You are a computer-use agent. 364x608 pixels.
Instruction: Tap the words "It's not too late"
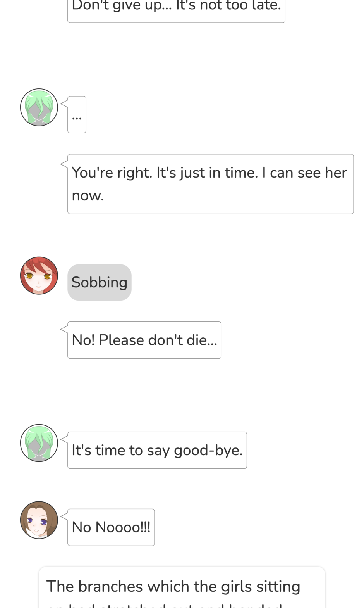(x=228, y=6)
